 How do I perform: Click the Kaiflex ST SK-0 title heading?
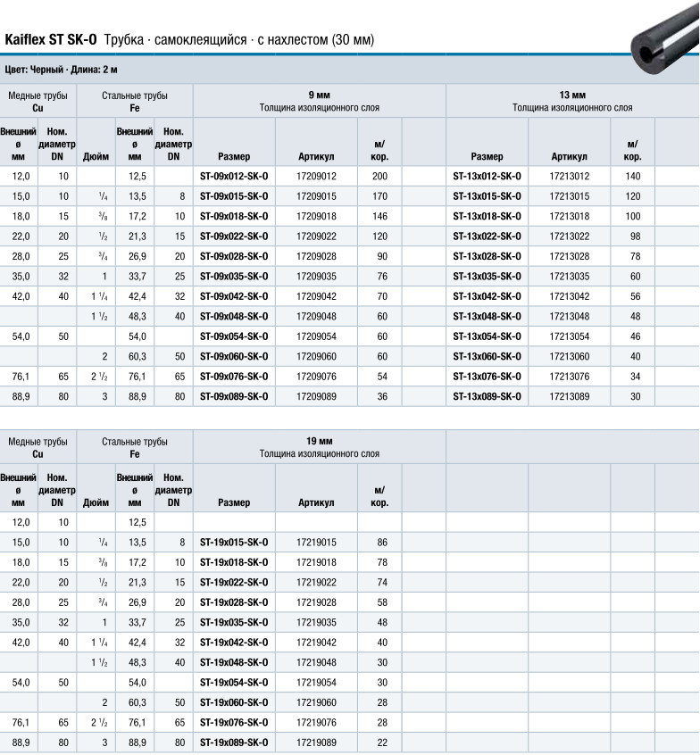(189, 39)
